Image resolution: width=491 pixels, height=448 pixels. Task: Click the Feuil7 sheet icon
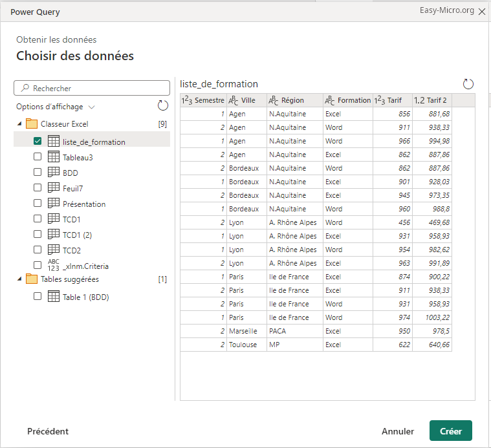(x=54, y=187)
